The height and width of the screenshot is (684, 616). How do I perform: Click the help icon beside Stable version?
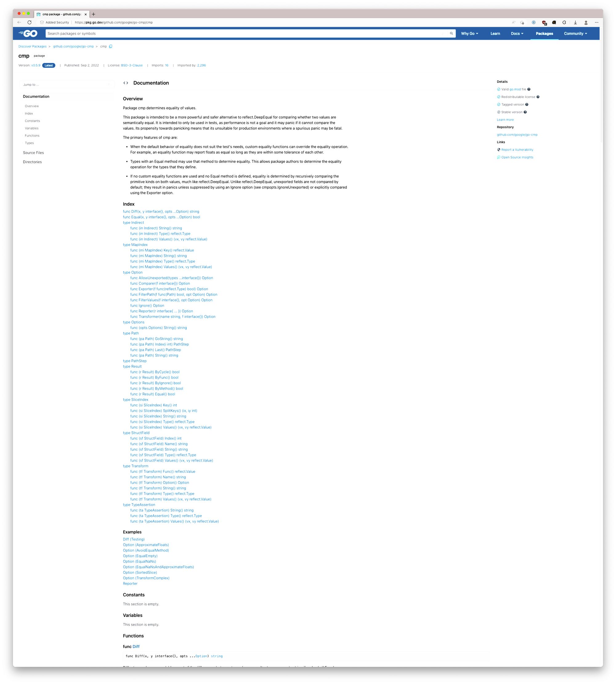[x=525, y=112]
